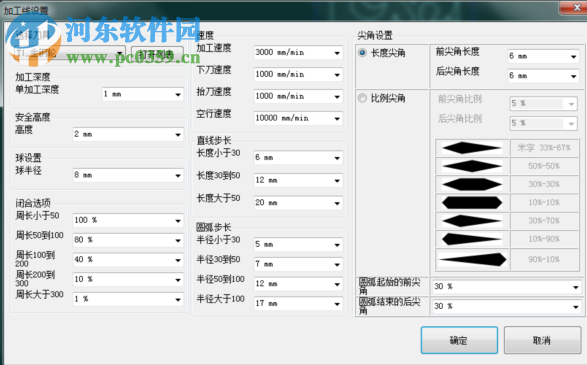
Task: Choose the 10%-10% corner preset
Action: tap(544, 203)
